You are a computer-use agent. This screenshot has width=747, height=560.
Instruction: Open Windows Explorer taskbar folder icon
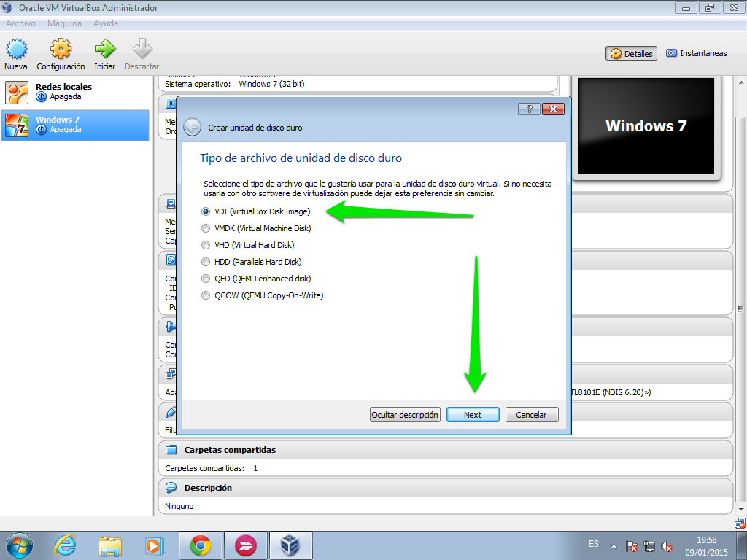pos(110,545)
